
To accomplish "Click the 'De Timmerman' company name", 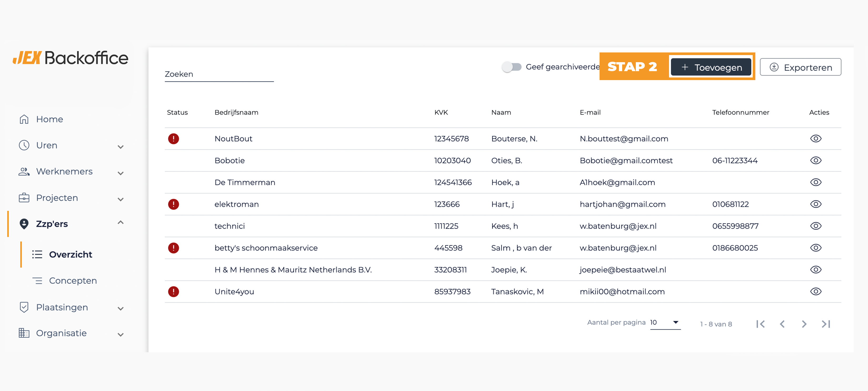I will [x=245, y=182].
